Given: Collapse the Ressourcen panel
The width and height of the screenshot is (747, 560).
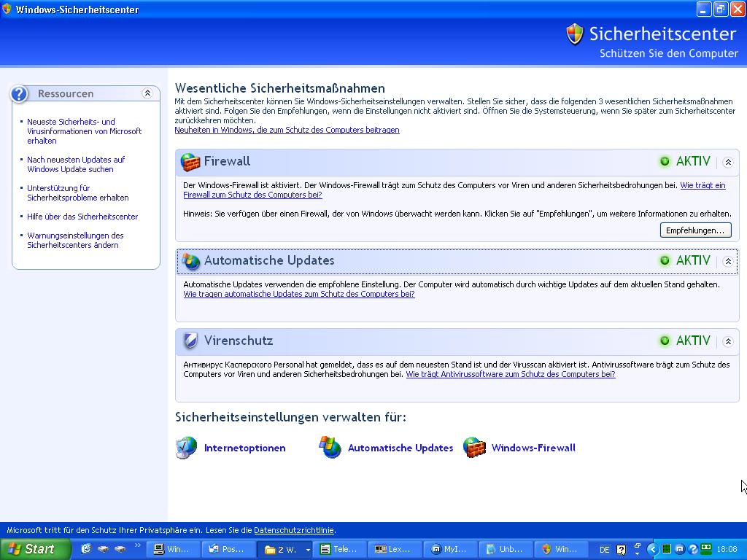Looking at the screenshot, I should [147, 93].
